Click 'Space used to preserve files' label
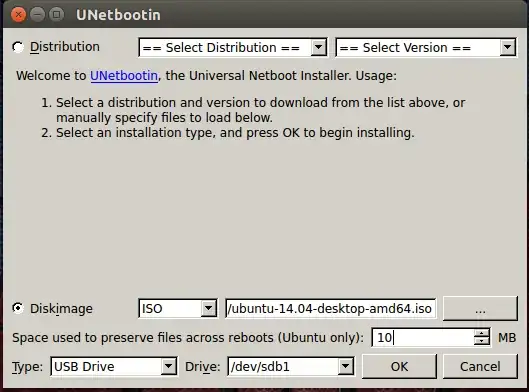Screen dimensions: 529x392 (188, 338)
